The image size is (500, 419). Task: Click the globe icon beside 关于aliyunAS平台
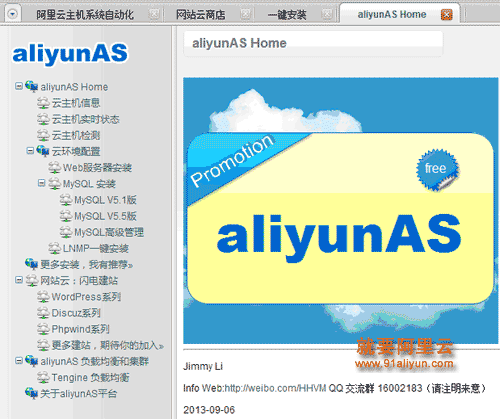[x=32, y=393]
